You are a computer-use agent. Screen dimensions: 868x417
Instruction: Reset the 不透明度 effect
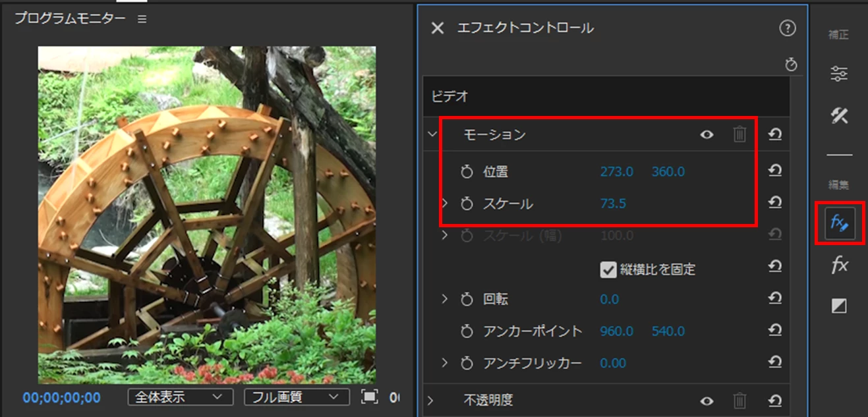774,400
